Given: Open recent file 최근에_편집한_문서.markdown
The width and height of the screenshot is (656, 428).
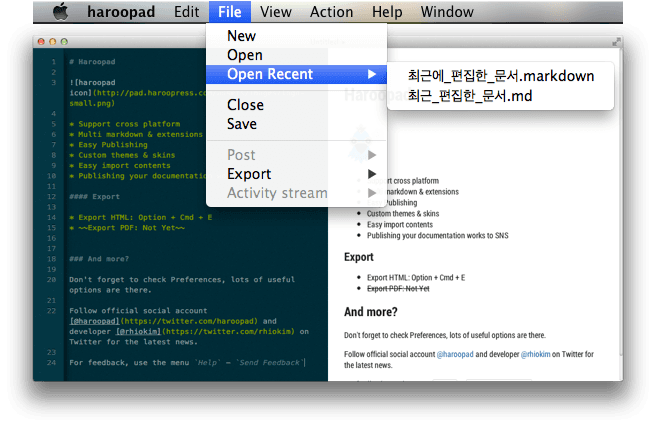Looking at the screenshot, I should [x=501, y=76].
